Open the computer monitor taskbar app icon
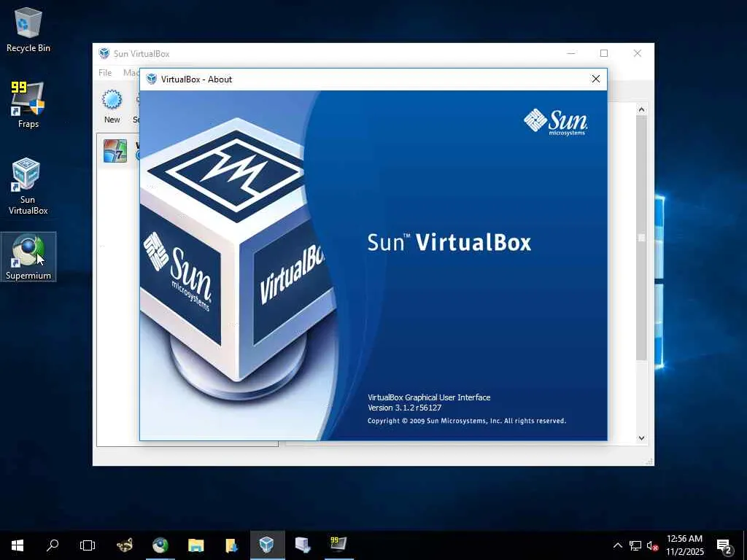The image size is (747, 560). coord(303,545)
